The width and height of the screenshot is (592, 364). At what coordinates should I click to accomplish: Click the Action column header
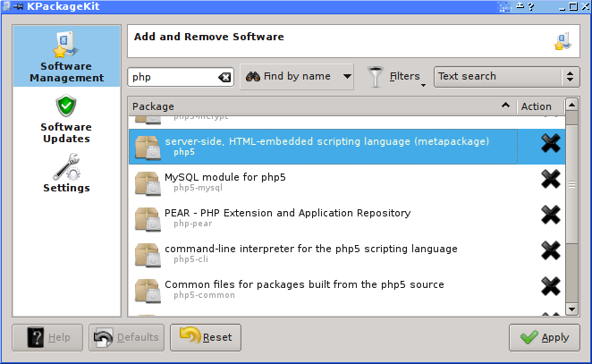tap(540, 106)
